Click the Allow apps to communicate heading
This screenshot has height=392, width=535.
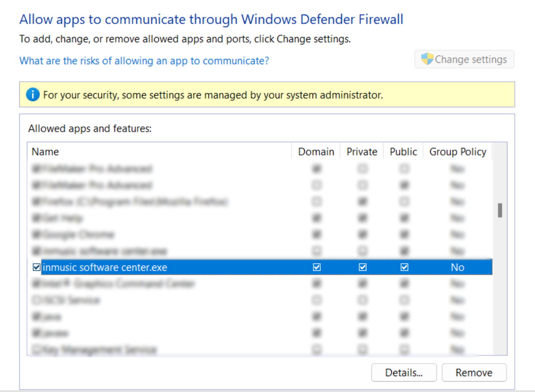(211, 20)
